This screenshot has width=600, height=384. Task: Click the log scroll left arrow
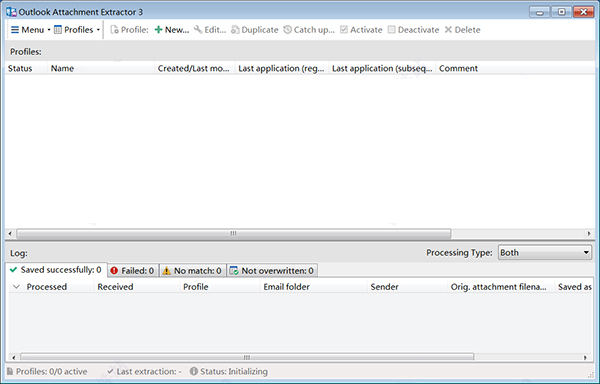(x=13, y=358)
